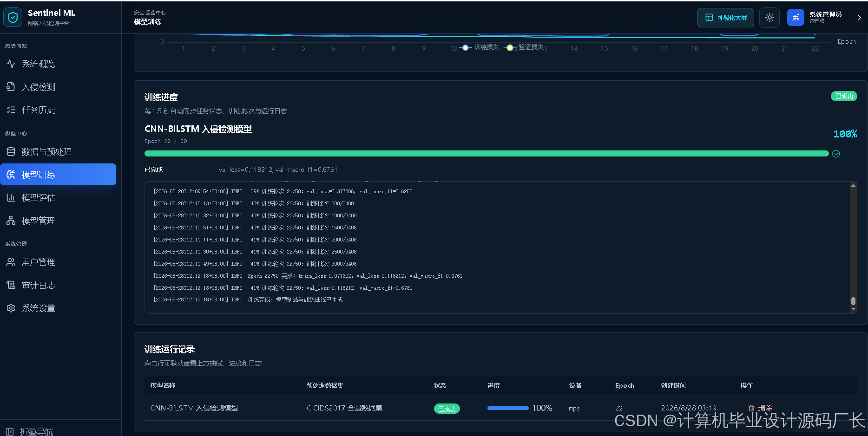Select 模型训练 in sidebar
868x436 pixels.
coord(58,175)
